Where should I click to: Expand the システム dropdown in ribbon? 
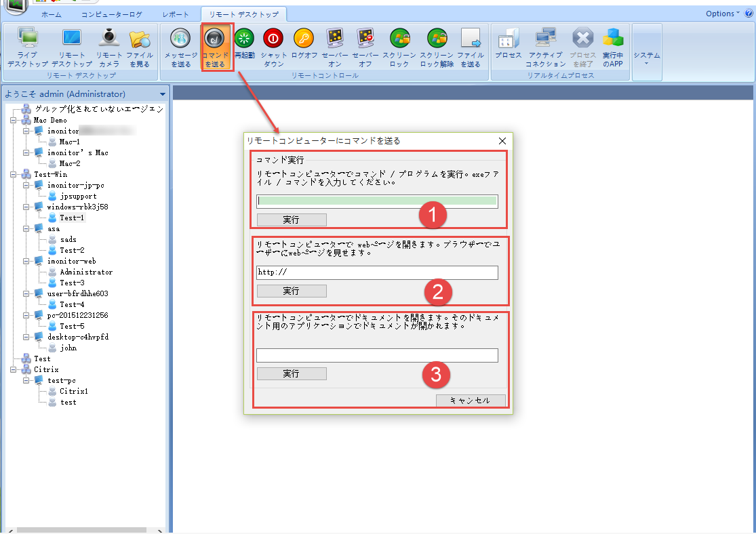click(x=646, y=58)
